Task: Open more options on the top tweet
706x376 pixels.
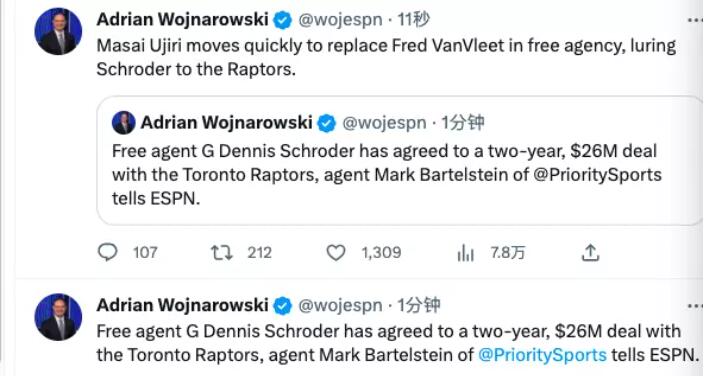Action: tap(695, 20)
